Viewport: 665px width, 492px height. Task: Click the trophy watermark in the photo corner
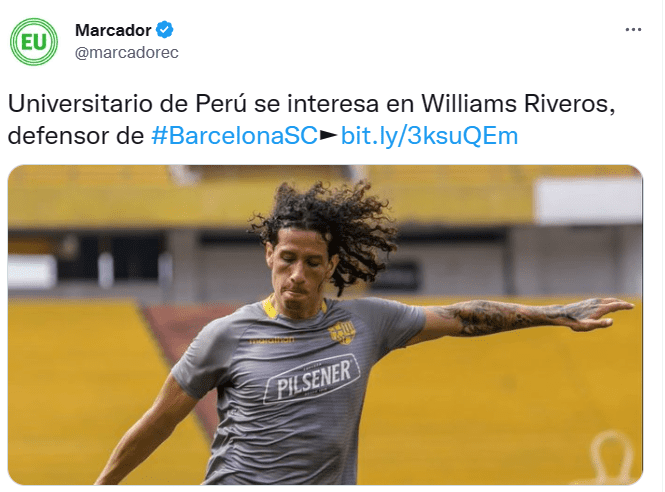[608, 458]
